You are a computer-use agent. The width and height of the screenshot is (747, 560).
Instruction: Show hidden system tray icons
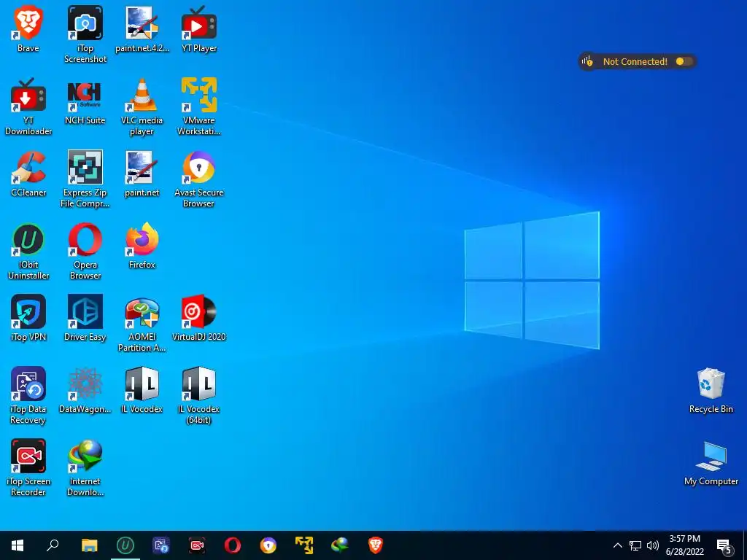(617, 545)
